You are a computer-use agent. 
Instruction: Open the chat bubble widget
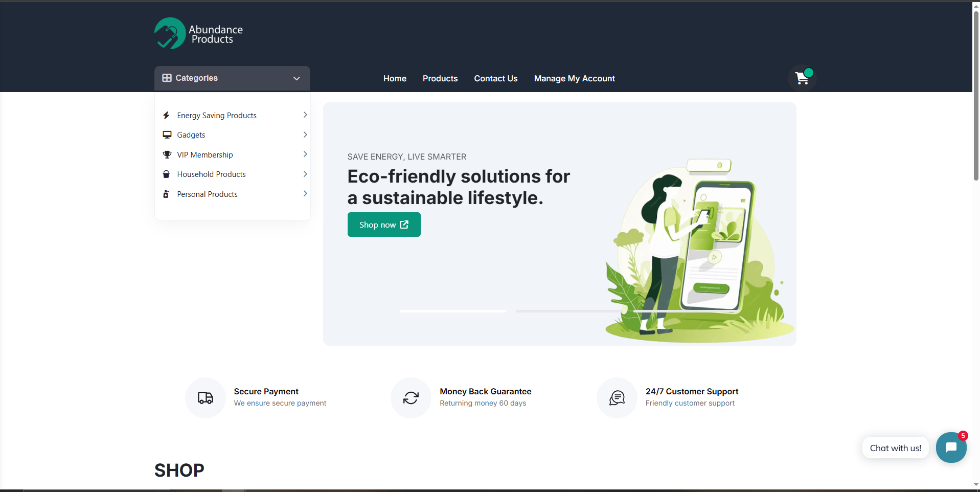951,448
